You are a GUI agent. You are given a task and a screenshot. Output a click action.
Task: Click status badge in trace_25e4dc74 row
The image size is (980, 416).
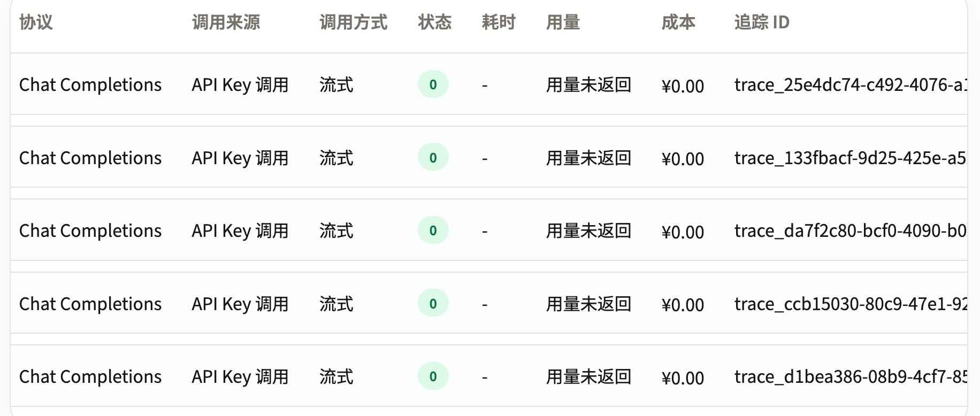point(433,84)
